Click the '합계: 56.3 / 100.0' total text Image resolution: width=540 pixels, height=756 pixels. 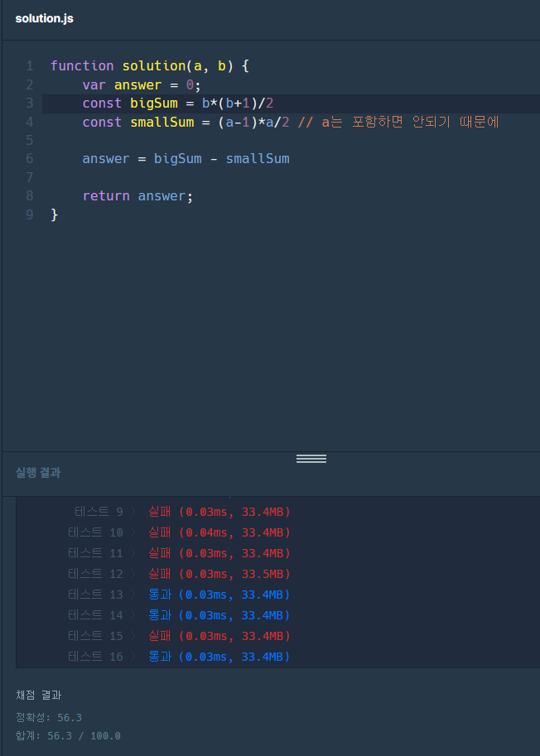[68, 736]
